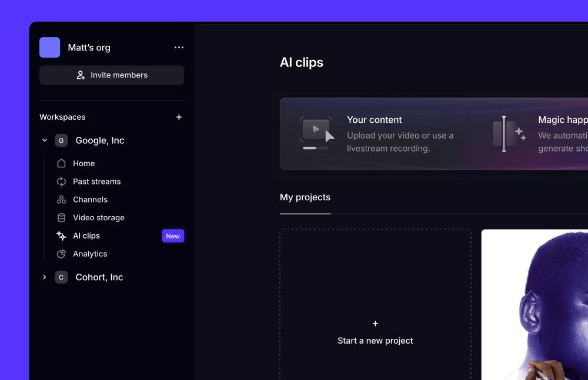This screenshot has width=588, height=380.
Task: Open the purple portrait project thumbnail
Action: tap(534, 304)
